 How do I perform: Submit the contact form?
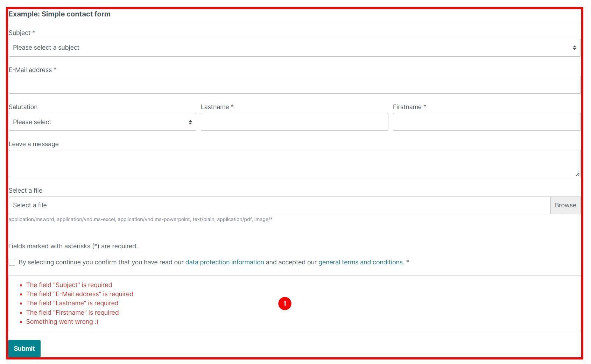tap(24, 349)
